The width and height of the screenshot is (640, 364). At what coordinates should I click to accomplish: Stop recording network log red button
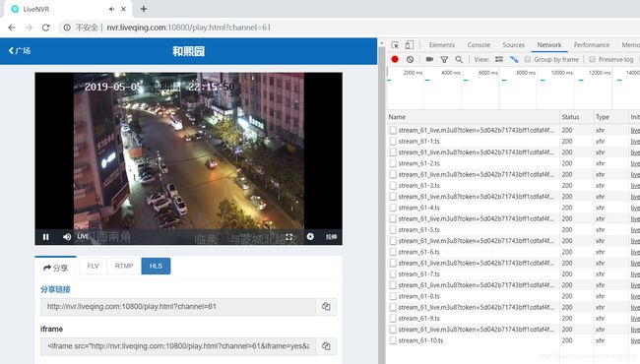pyautogui.click(x=395, y=59)
